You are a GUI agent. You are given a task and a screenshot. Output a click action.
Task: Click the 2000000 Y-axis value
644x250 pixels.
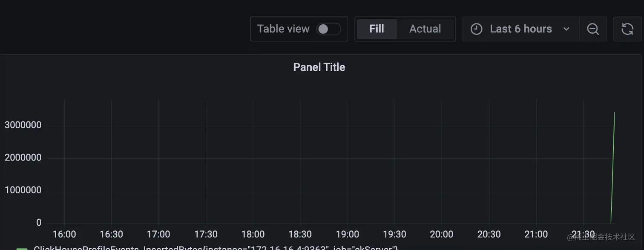coord(23,158)
